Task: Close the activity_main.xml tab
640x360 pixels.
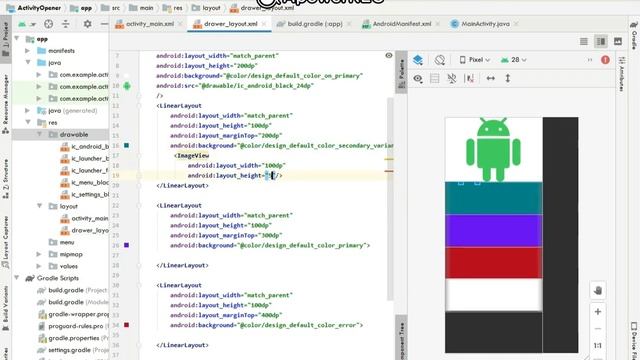Action: tap(180, 24)
